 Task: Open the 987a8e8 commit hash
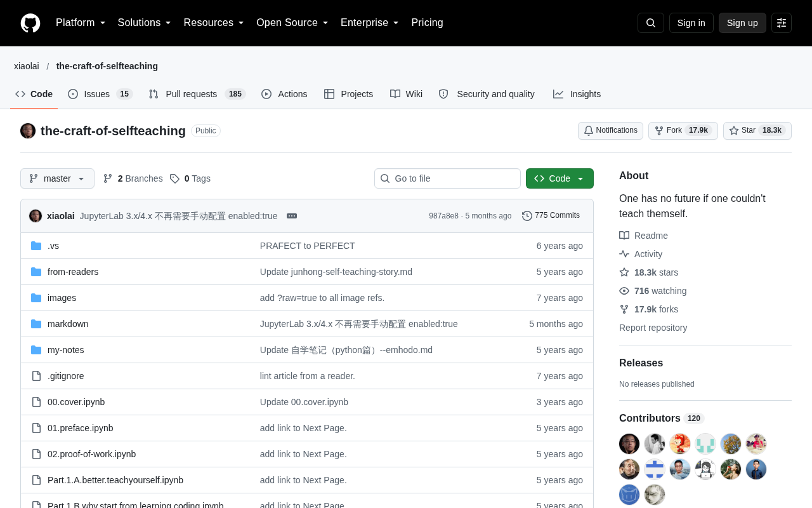click(443, 216)
